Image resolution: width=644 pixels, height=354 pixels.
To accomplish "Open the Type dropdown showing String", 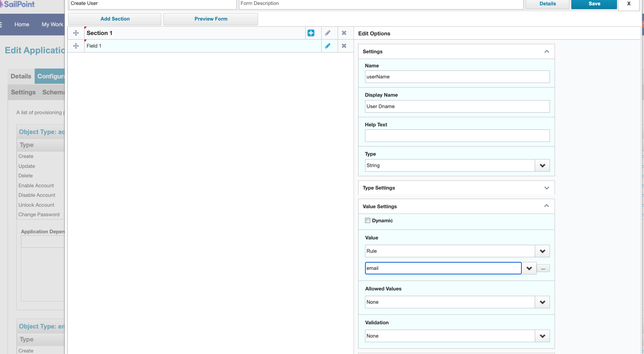I will pos(542,165).
